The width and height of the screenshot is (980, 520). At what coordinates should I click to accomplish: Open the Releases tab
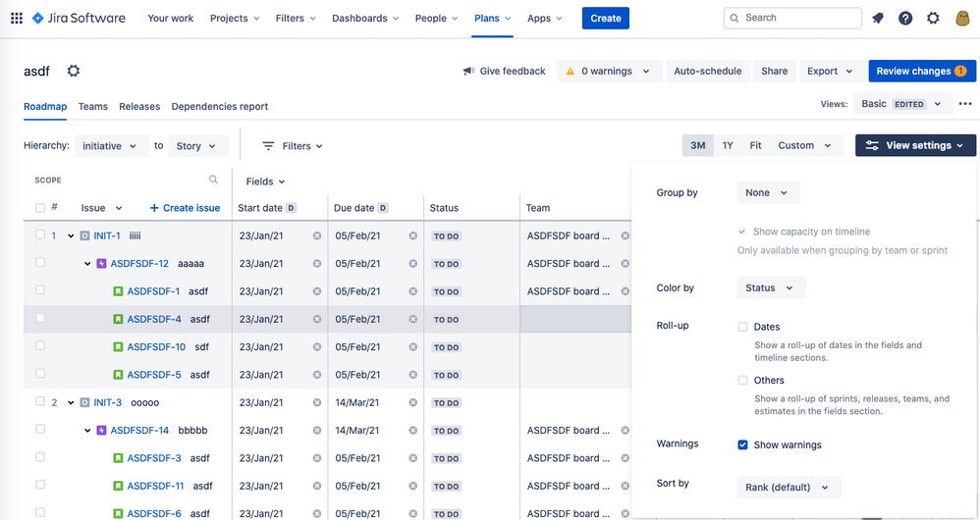point(139,106)
